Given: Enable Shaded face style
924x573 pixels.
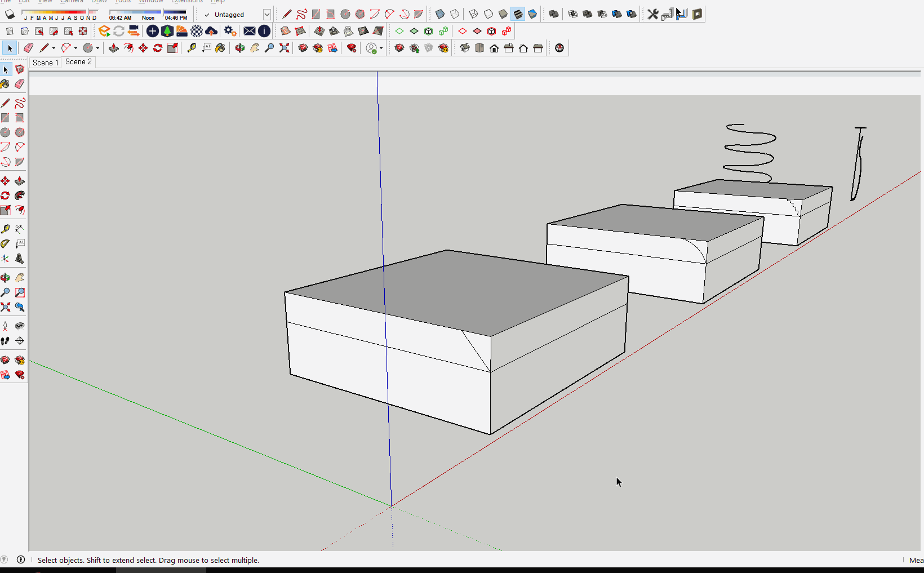Looking at the screenshot, I should [x=503, y=14].
